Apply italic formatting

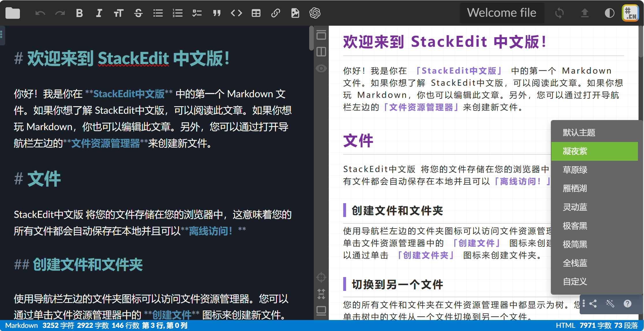coord(99,13)
